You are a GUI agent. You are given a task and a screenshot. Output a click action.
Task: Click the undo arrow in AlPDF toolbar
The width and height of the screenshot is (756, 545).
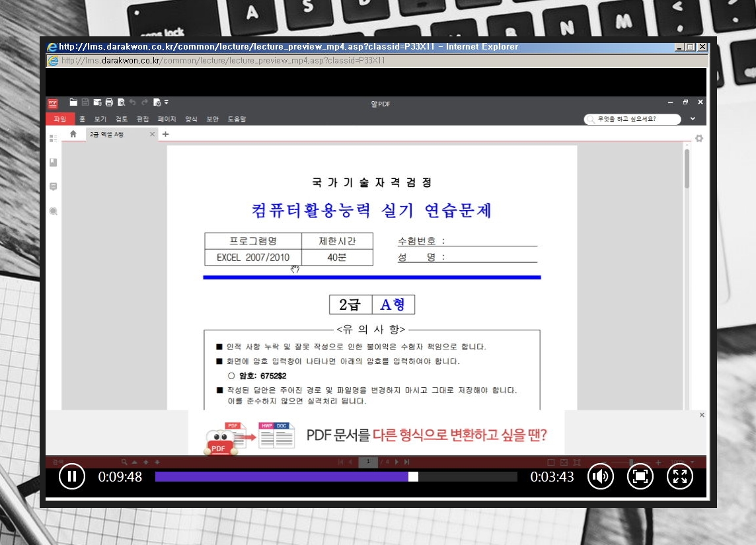pyautogui.click(x=133, y=102)
